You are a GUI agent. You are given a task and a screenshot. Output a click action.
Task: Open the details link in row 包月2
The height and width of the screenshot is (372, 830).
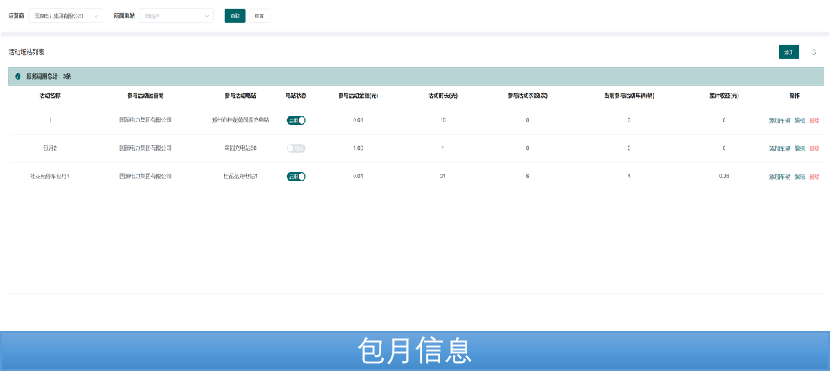(780, 149)
